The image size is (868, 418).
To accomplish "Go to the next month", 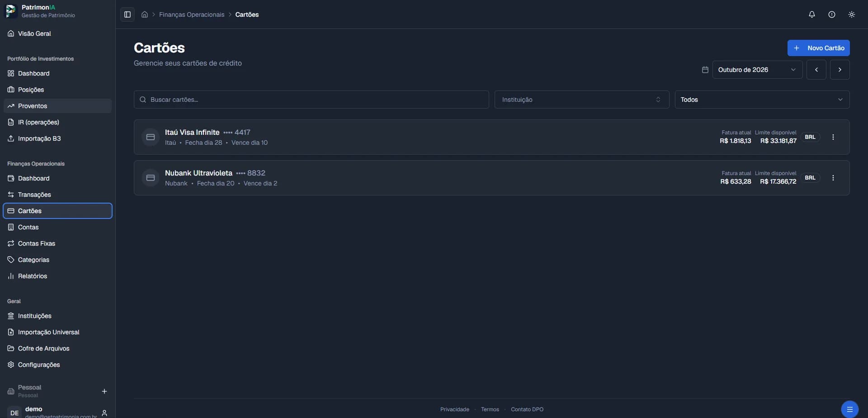I will pyautogui.click(x=840, y=70).
